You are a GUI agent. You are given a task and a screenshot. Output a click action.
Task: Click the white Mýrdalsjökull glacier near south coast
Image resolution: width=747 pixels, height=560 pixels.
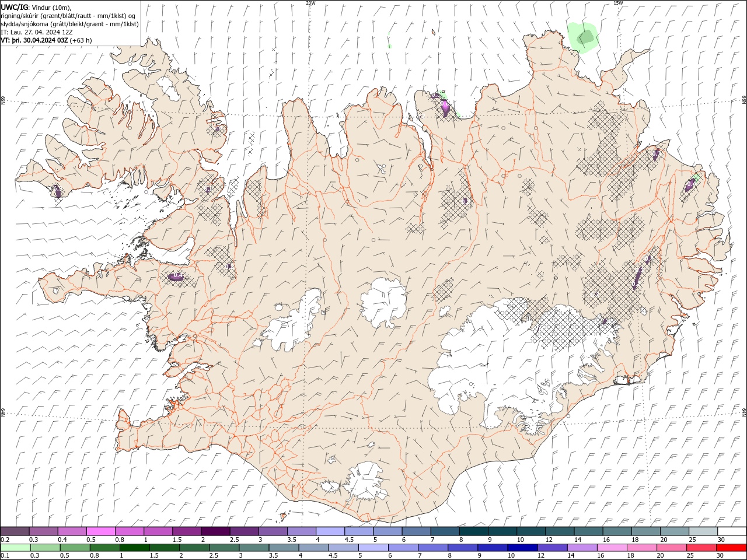(x=365, y=480)
